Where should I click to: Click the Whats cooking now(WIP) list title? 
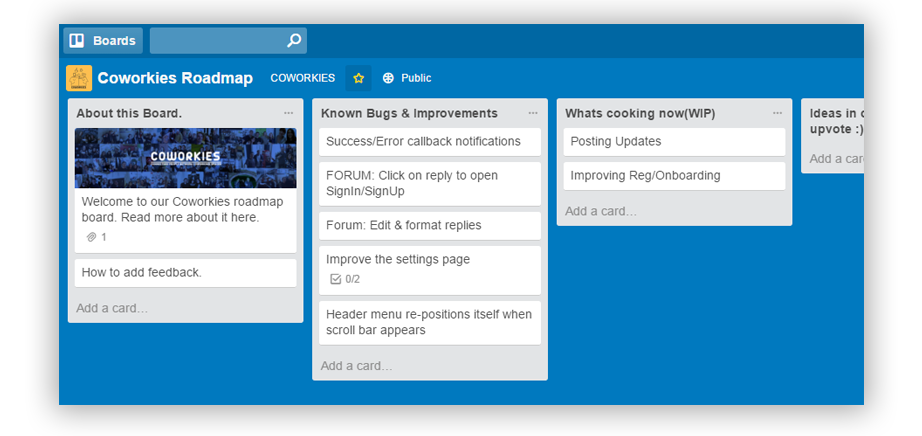tap(640, 114)
